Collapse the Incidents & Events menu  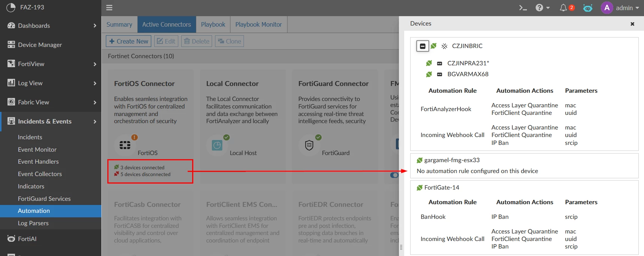51,121
